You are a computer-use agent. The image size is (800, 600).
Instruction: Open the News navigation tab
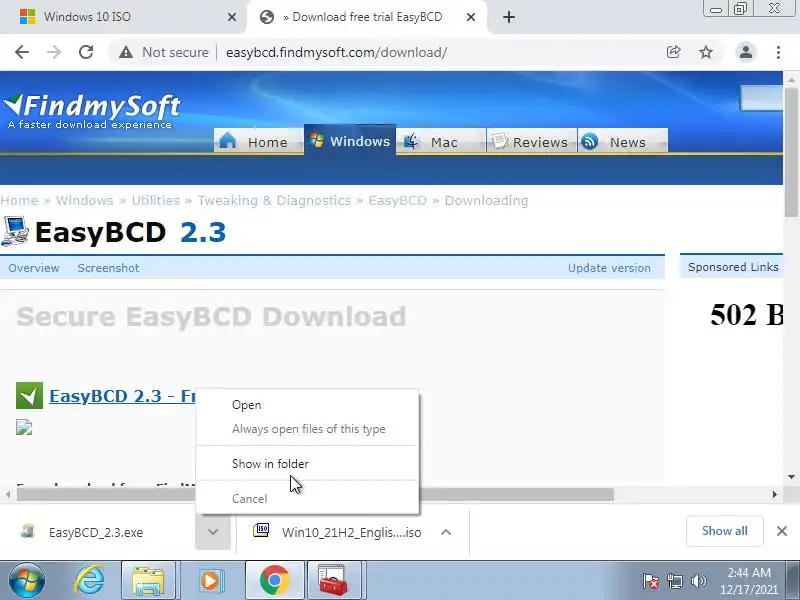[x=622, y=141]
